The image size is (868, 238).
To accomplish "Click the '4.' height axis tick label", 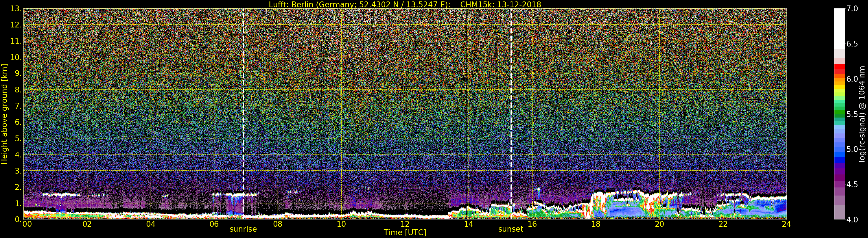I will point(18,155).
